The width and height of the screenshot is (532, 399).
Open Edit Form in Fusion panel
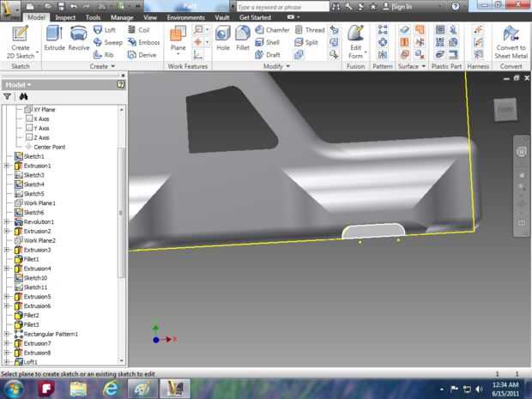click(356, 42)
